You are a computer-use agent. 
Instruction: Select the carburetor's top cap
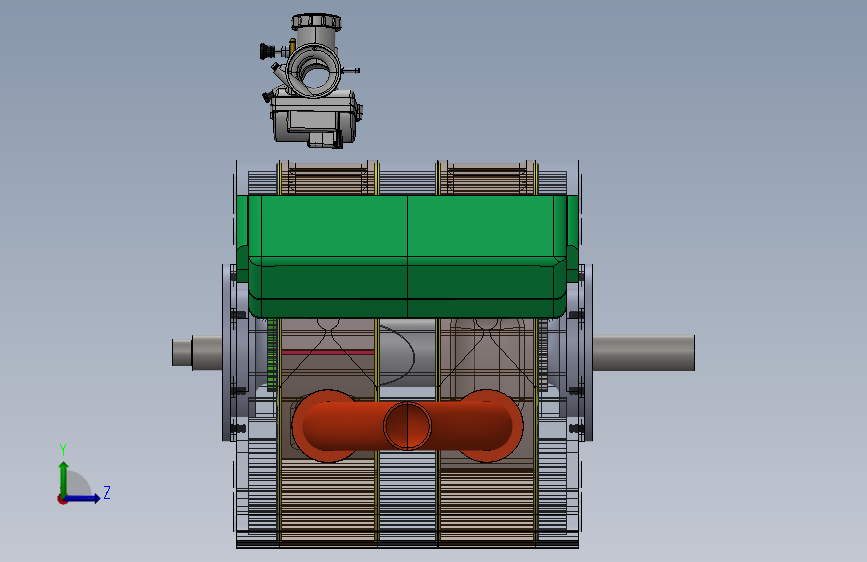[x=316, y=22]
